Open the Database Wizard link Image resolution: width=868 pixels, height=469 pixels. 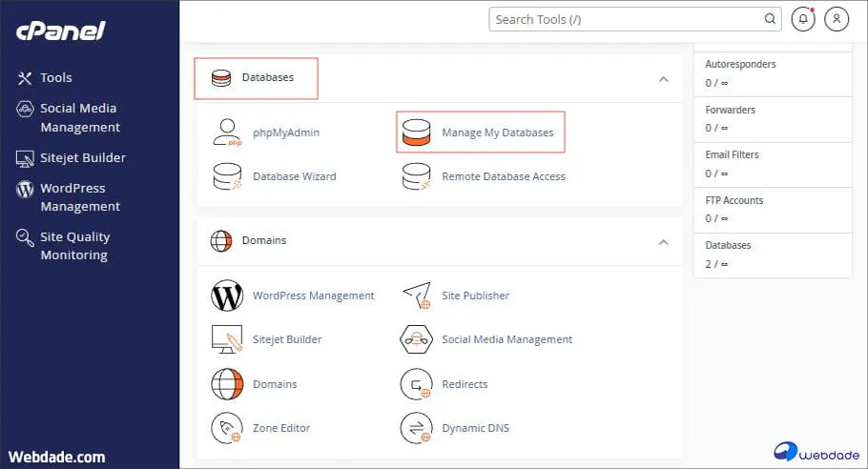point(295,176)
